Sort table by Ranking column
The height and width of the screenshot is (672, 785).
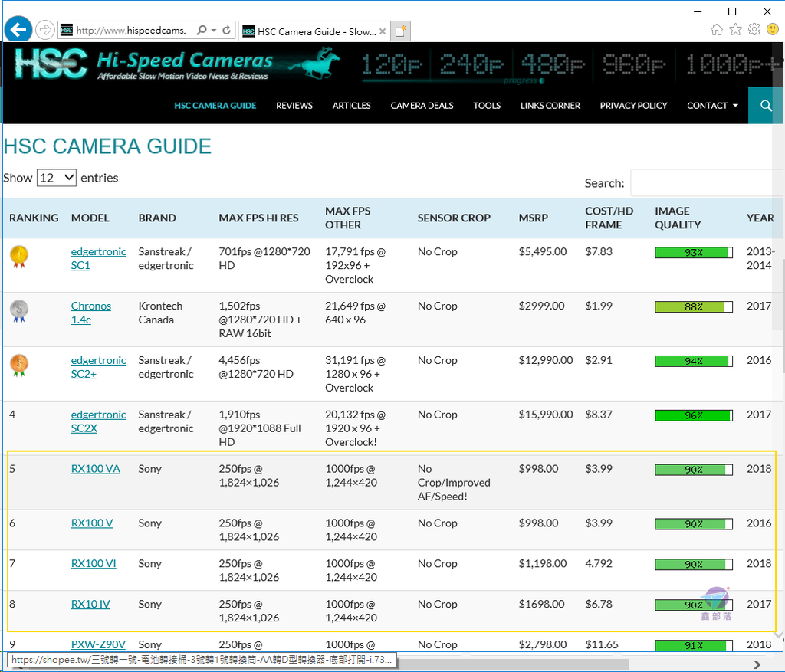click(x=34, y=218)
